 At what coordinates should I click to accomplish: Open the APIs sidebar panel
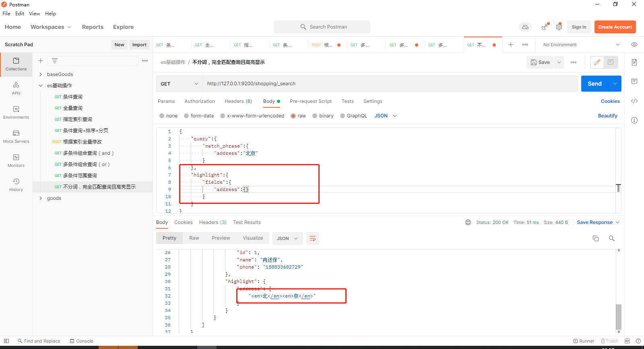pyautogui.click(x=16, y=88)
